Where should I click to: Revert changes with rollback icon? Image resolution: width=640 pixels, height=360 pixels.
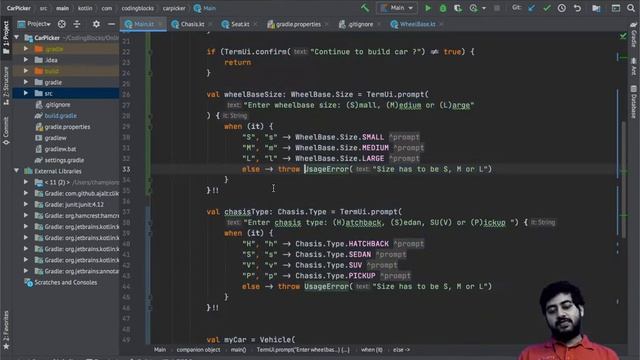(x=577, y=8)
